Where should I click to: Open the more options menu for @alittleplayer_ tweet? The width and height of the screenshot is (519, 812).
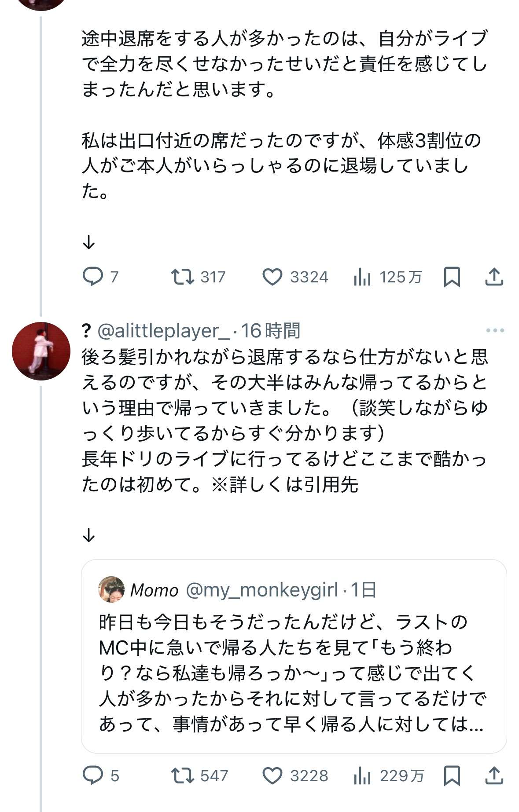coord(495,330)
